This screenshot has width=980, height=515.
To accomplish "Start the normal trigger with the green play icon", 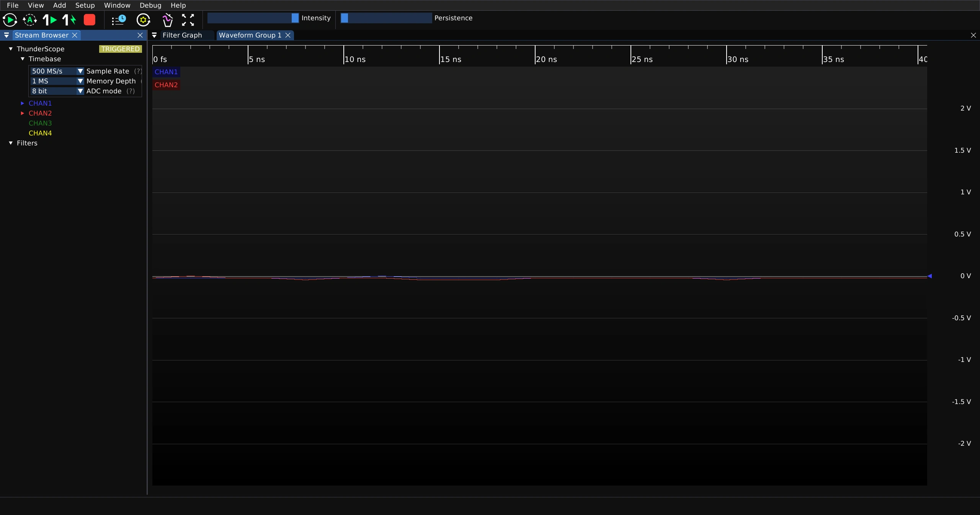I will point(10,20).
